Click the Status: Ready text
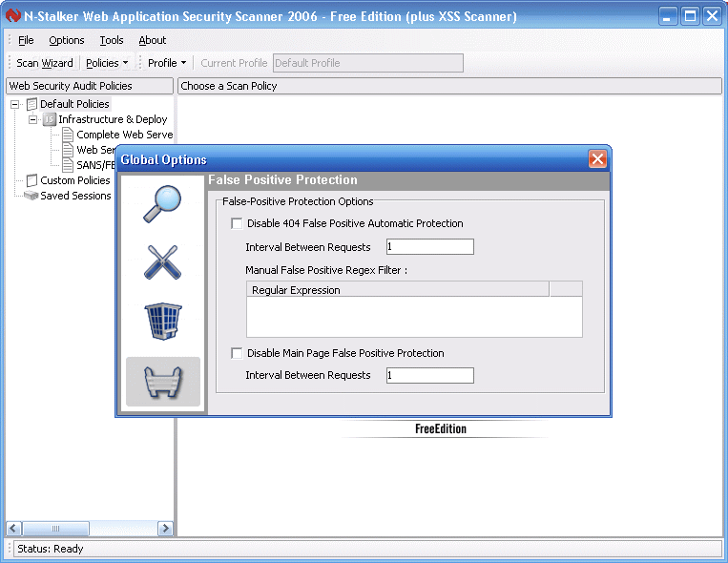Screen dimensions: 728x563 tap(51, 549)
